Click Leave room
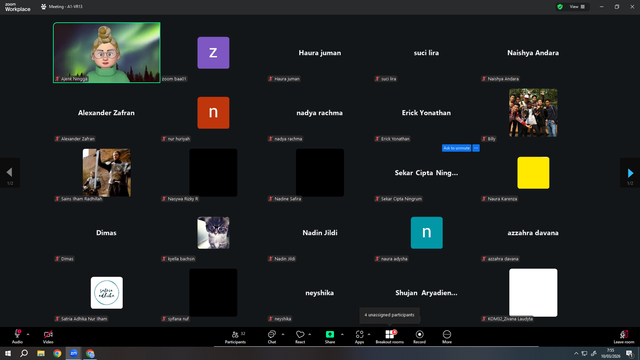 point(624,337)
